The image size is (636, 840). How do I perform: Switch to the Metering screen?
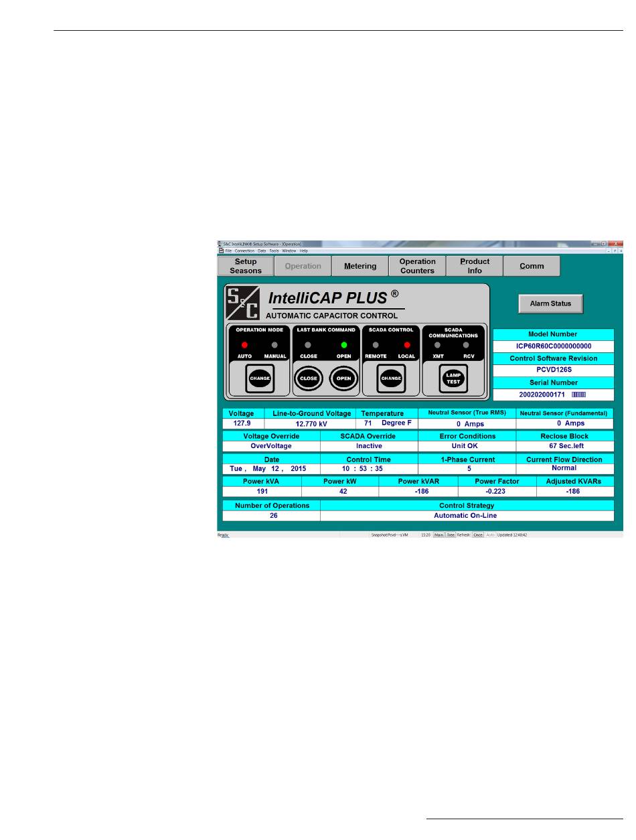[x=360, y=266]
